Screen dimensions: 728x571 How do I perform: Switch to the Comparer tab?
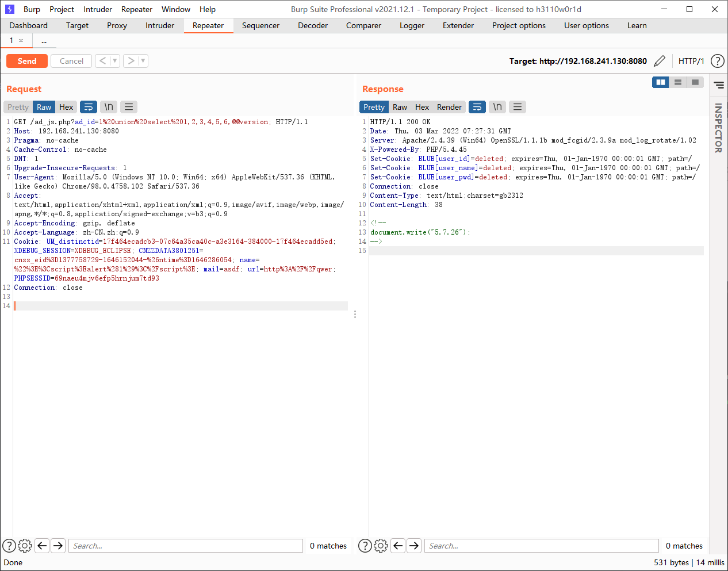click(x=363, y=25)
